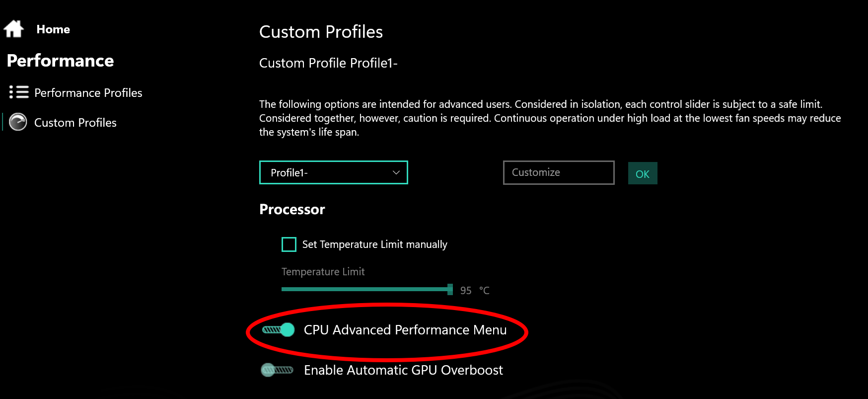This screenshot has height=399, width=868.
Task: Click the "Enable Automatic GPU Overboost" label text
Action: click(x=403, y=370)
